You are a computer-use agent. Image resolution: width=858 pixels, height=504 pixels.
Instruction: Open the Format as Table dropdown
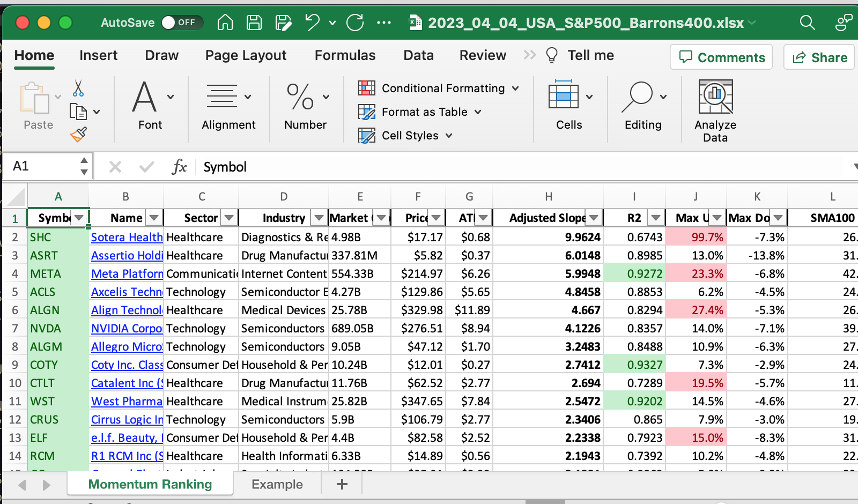point(420,112)
